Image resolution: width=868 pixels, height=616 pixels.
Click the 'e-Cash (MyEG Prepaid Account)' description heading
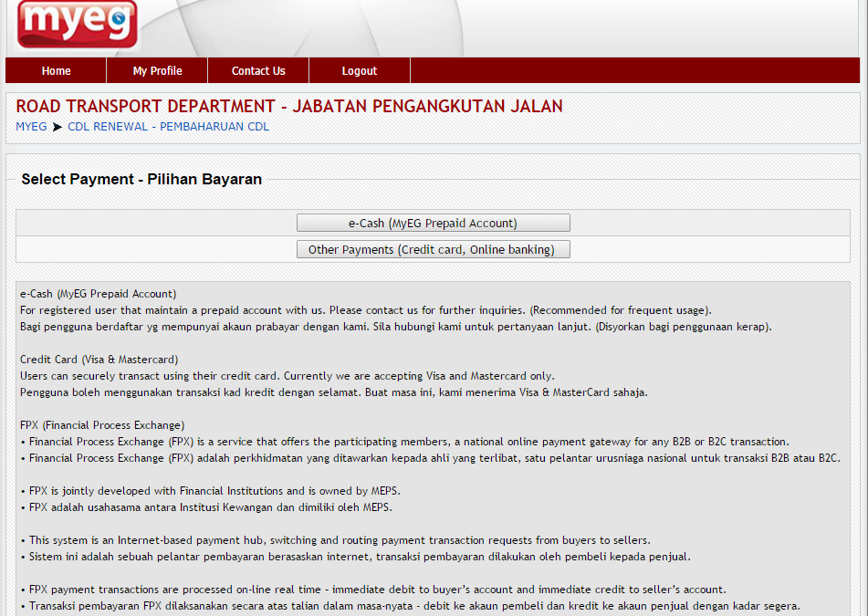[x=98, y=294]
